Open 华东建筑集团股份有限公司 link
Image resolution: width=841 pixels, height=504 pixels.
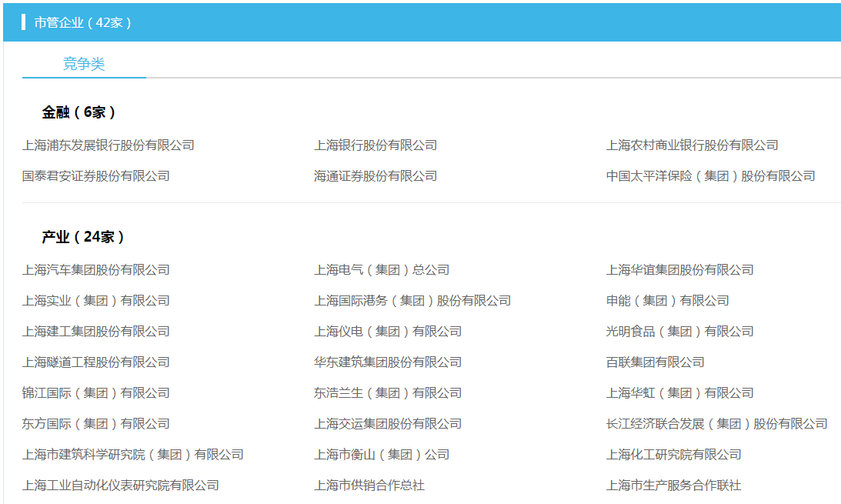click(388, 362)
